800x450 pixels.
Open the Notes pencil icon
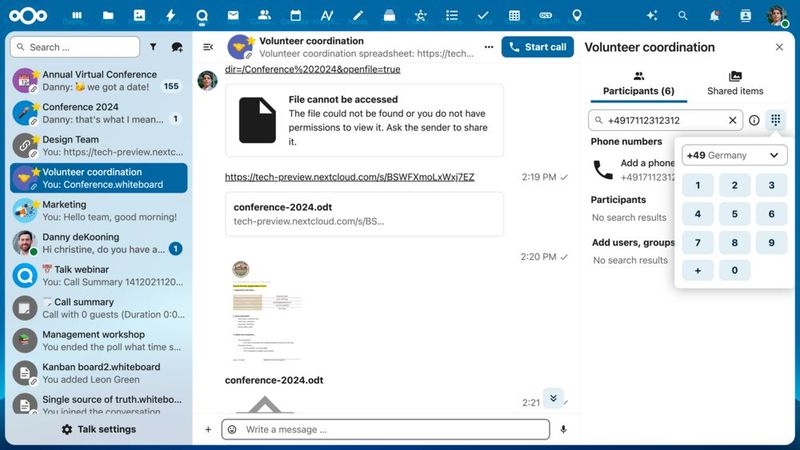coord(358,16)
